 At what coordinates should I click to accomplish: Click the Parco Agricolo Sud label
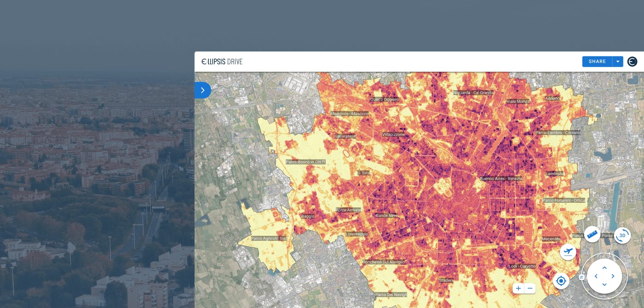point(269,238)
